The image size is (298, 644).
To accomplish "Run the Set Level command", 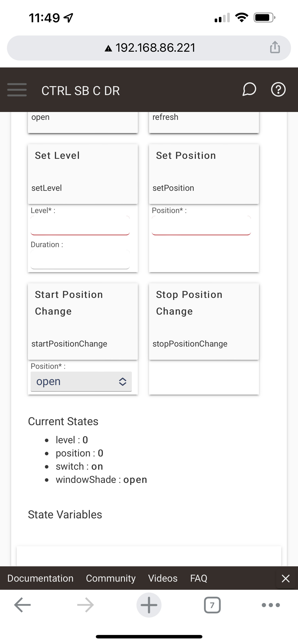I will point(83,174).
